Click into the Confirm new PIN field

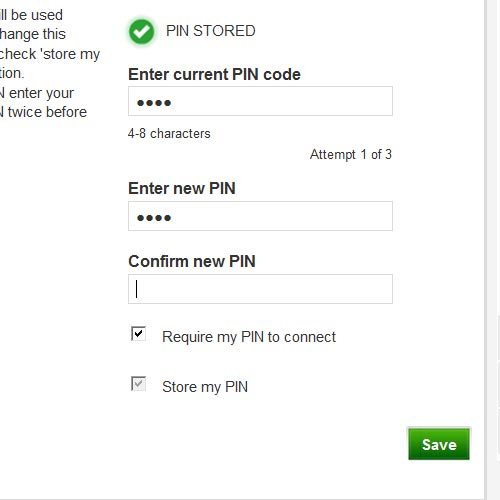tap(260, 289)
